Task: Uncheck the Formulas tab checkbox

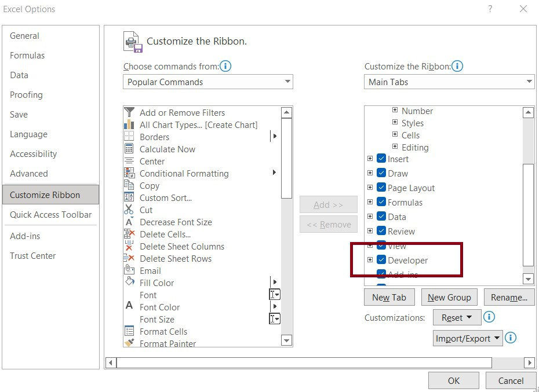Action: (x=381, y=202)
